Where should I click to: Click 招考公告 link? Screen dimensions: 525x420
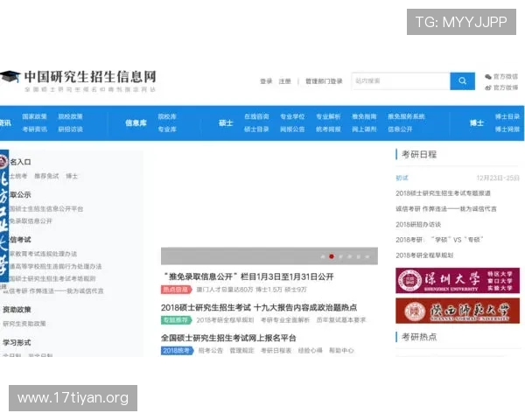[211, 351]
